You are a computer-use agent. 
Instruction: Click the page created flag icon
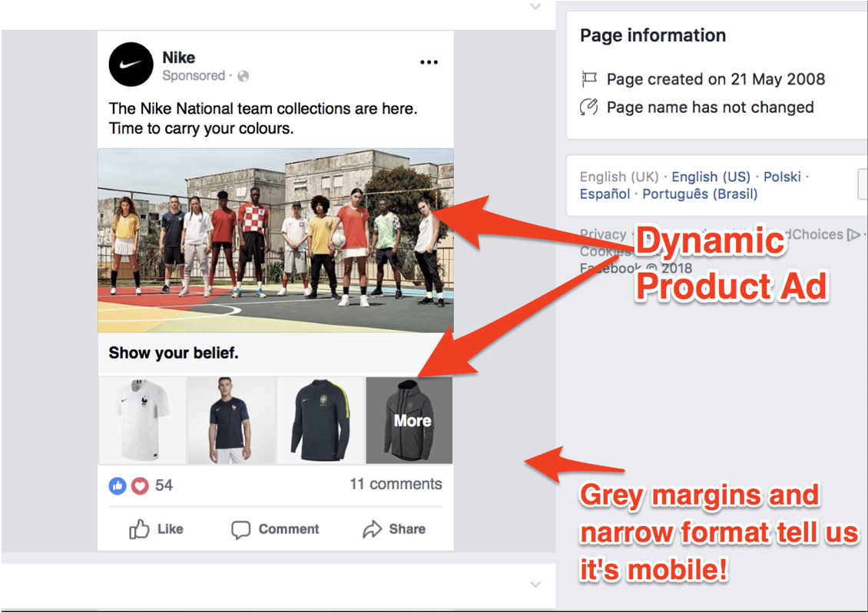click(589, 79)
